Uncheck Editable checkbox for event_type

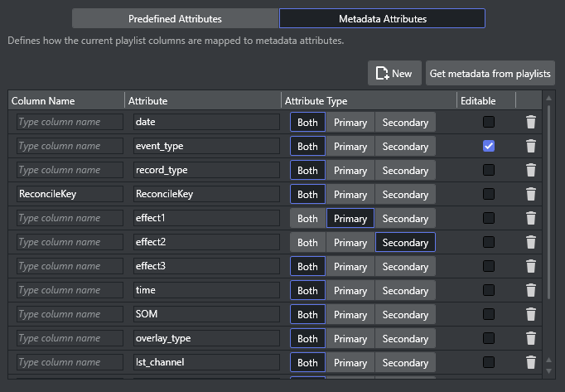(x=489, y=147)
